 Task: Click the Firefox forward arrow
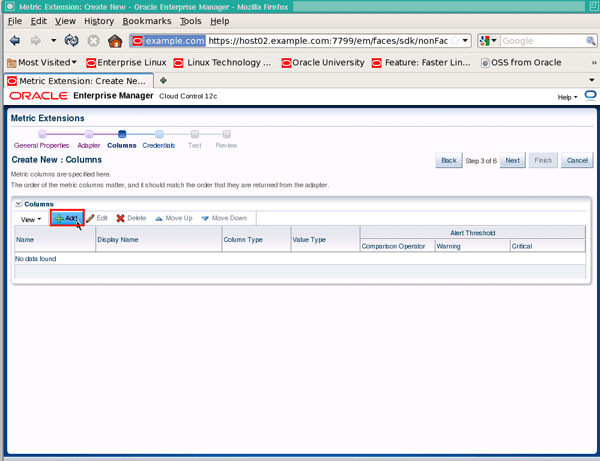[x=36, y=40]
